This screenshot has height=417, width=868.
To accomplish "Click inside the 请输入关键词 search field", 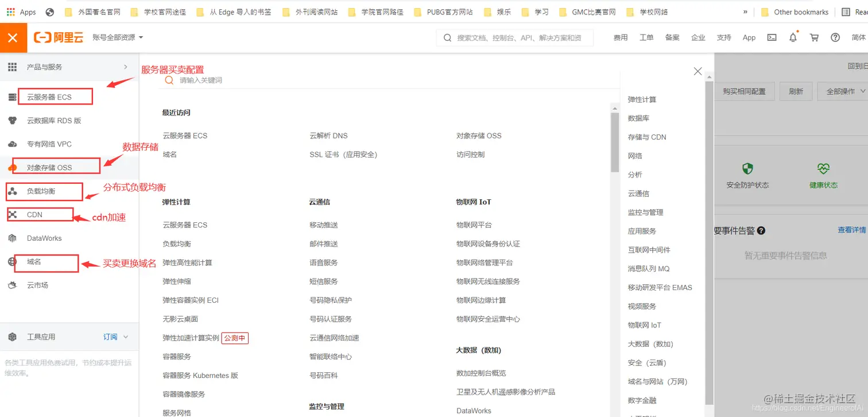I will (x=201, y=81).
